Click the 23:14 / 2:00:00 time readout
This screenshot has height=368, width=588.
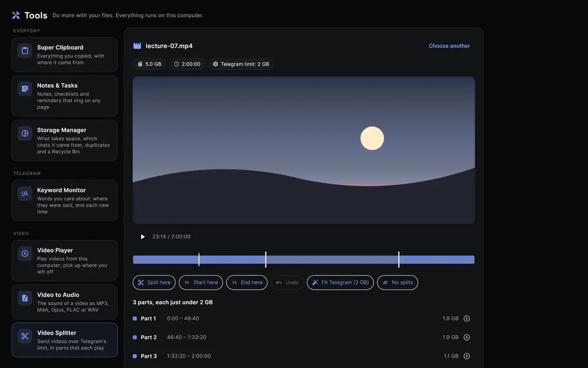pyautogui.click(x=171, y=237)
